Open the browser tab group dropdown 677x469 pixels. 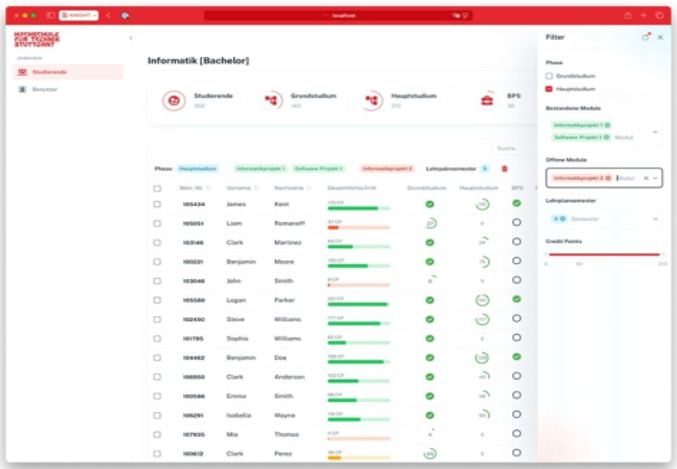(x=79, y=16)
